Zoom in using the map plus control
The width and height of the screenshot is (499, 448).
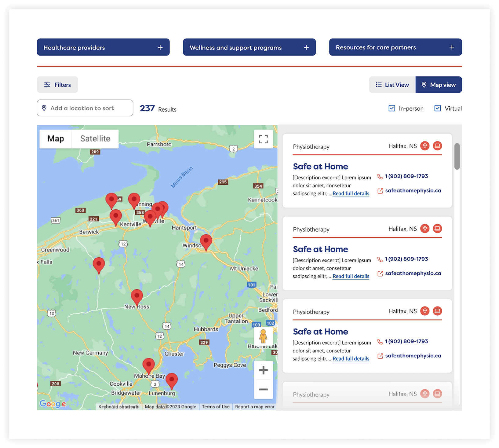tap(263, 370)
